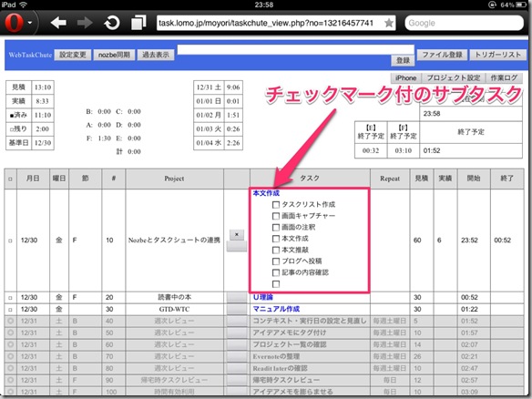532x399 pixels.
Task: Select the radio for task #50 row
Action: click(x=11, y=332)
